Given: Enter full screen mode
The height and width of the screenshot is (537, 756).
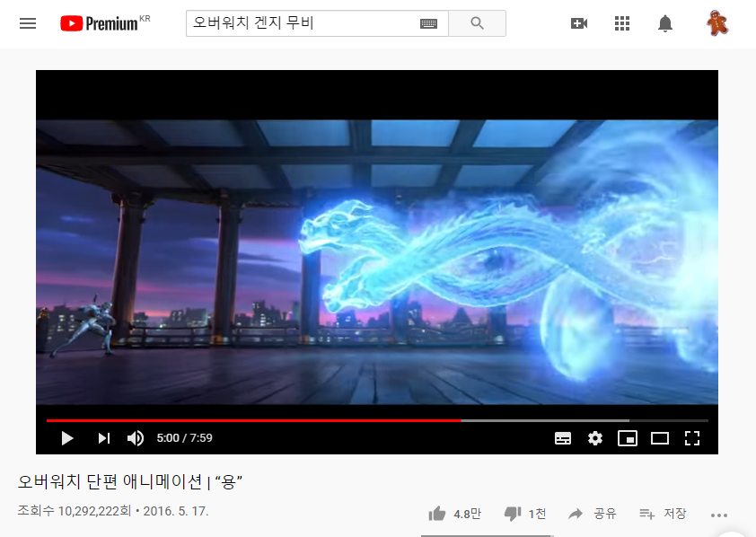Looking at the screenshot, I should (x=692, y=438).
